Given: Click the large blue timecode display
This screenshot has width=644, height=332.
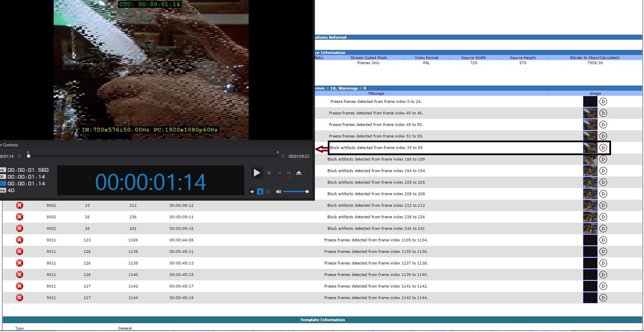Looking at the screenshot, I should click(x=150, y=182).
